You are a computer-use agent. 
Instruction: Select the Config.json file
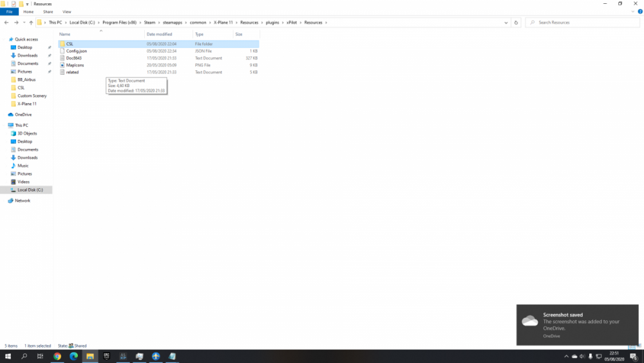coord(76,51)
